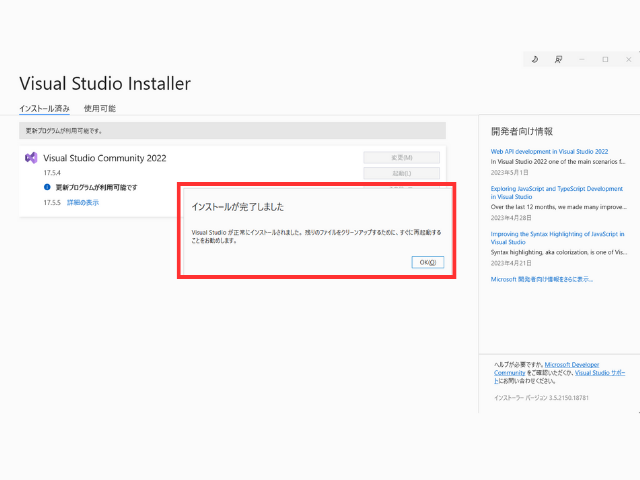The image size is (640, 480).
Task: Open the Web API development in Visual Studio 2022 article
Action: (x=549, y=151)
